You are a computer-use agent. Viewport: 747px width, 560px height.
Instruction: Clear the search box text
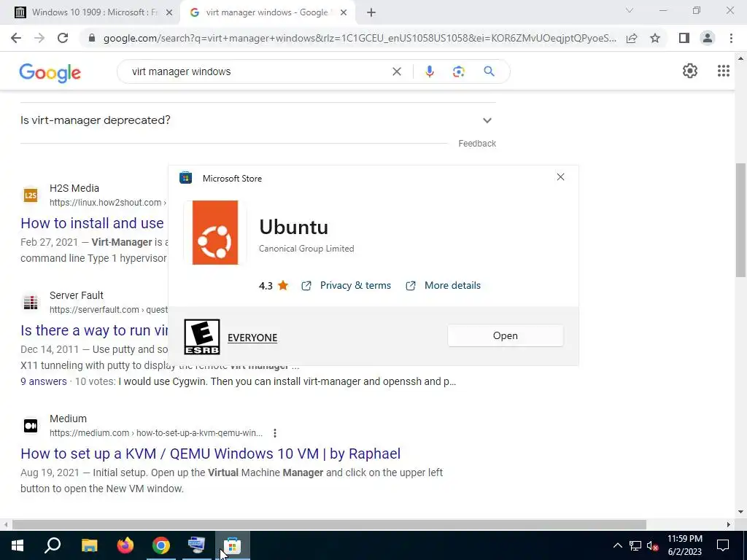[x=396, y=71]
